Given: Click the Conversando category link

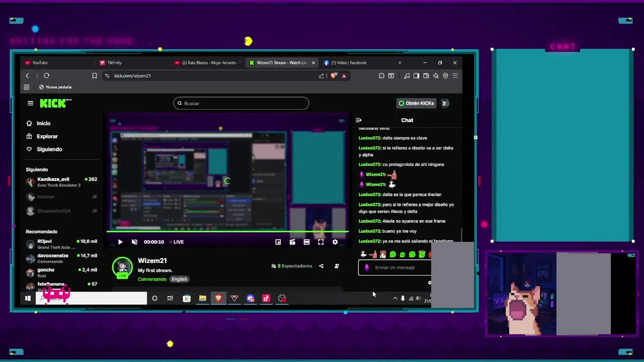Looking at the screenshot, I should 152,279.
